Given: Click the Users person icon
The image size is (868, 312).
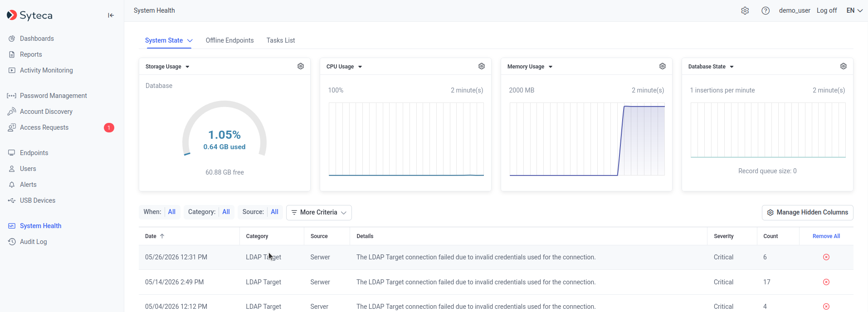Looking at the screenshot, I should pyautogui.click(x=12, y=169).
